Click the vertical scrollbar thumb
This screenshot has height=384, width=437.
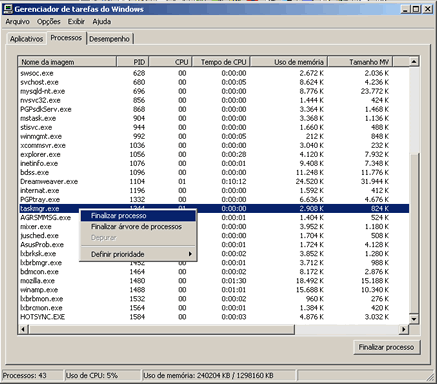pyautogui.click(x=414, y=234)
